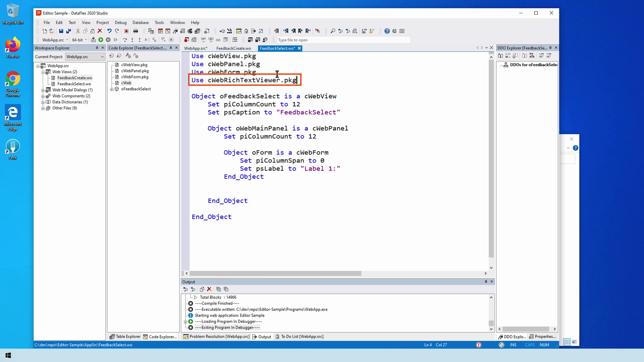The image size is (644, 362).
Task: Open the Current Project dropdown
Action: click(x=102, y=57)
